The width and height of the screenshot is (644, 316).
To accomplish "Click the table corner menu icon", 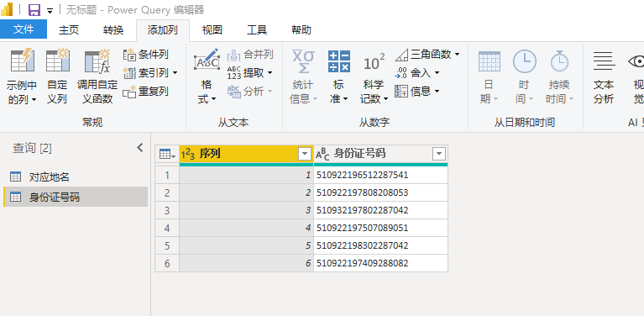I will tap(167, 155).
